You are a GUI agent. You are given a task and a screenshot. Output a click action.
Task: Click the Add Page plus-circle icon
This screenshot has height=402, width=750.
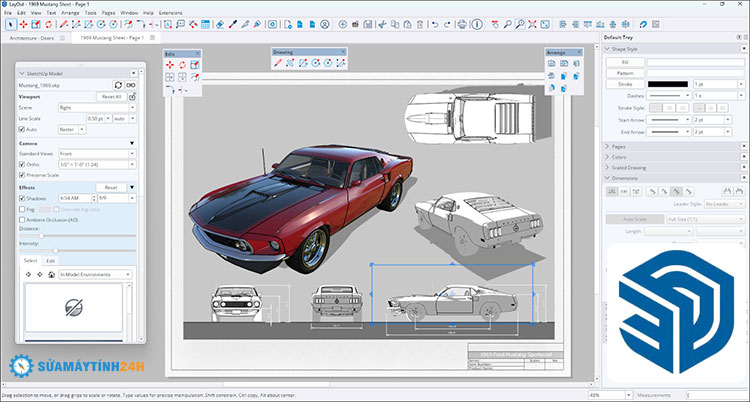pos(342,24)
